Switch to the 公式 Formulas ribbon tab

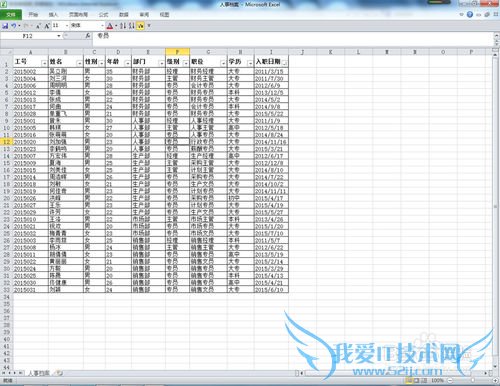(104, 15)
